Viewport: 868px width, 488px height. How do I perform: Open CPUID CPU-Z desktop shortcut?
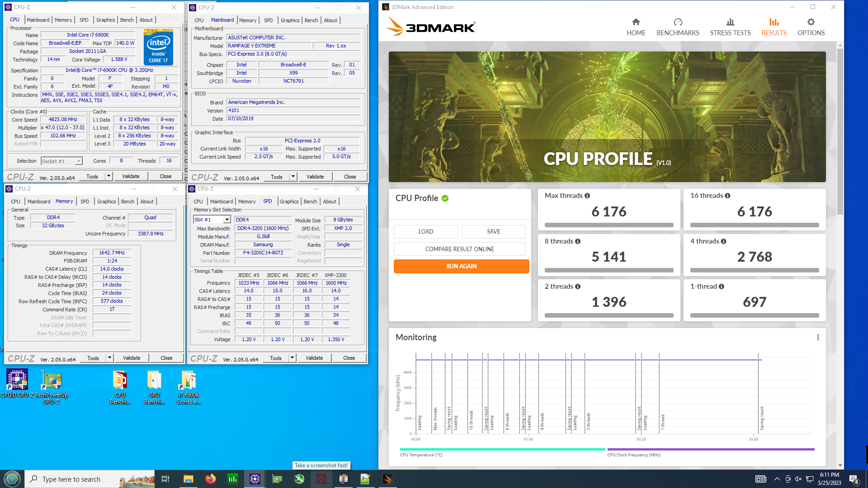[x=17, y=383]
